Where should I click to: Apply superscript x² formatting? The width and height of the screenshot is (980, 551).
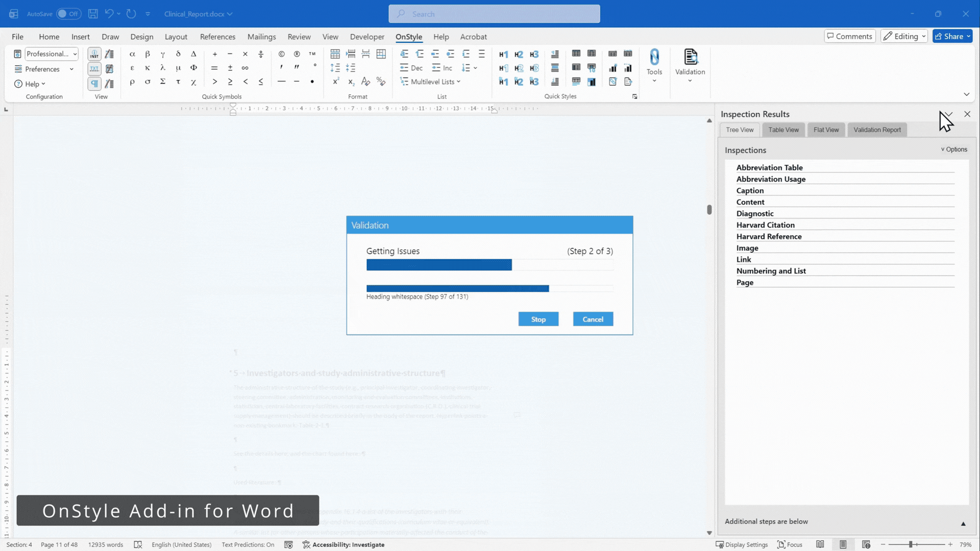point(336,82)
